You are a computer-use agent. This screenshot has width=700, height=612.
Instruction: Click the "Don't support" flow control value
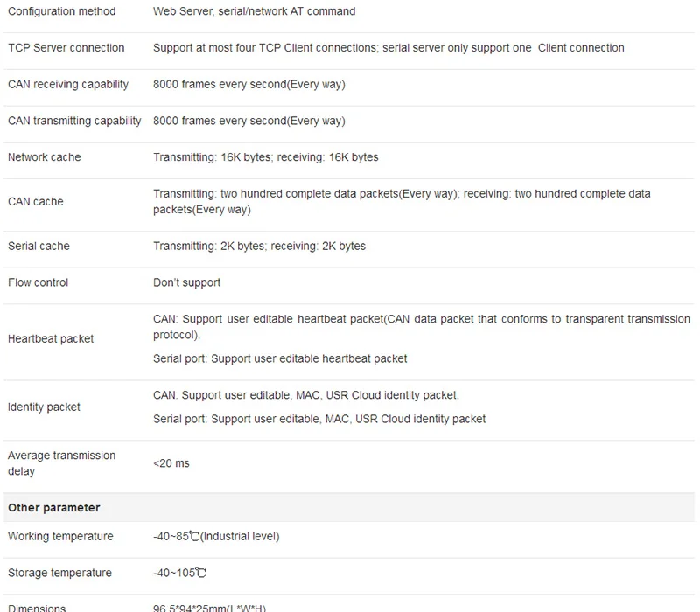(186, 282)
